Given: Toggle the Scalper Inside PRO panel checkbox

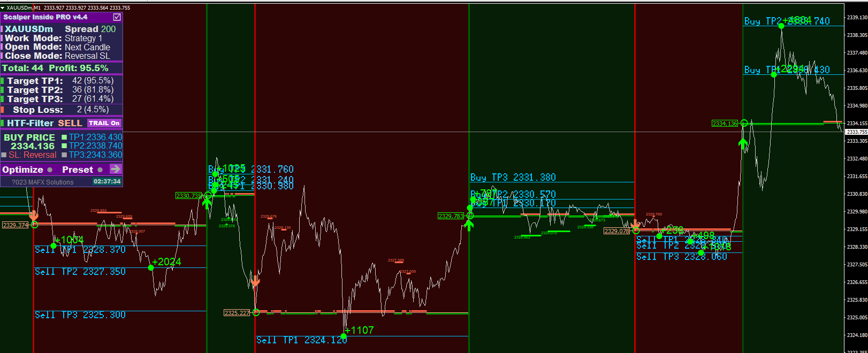Looking at the screenshot, I should [117, 17].
